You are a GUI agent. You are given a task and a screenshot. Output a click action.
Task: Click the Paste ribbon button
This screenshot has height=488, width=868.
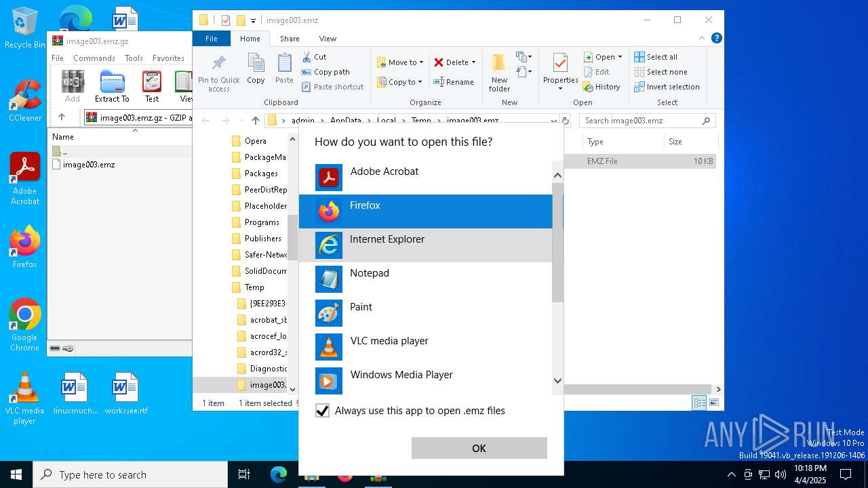pyautogui.click(x=284, y=69)
